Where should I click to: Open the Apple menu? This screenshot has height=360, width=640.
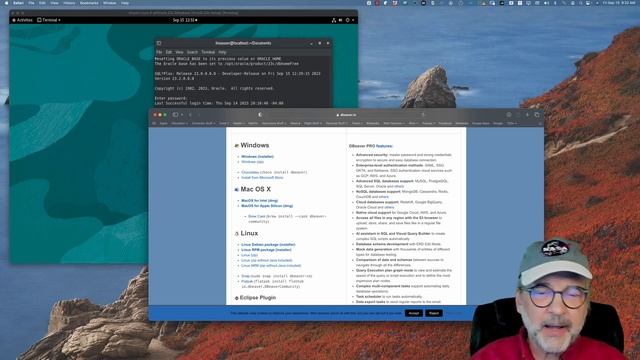click(x=6, y=3)
